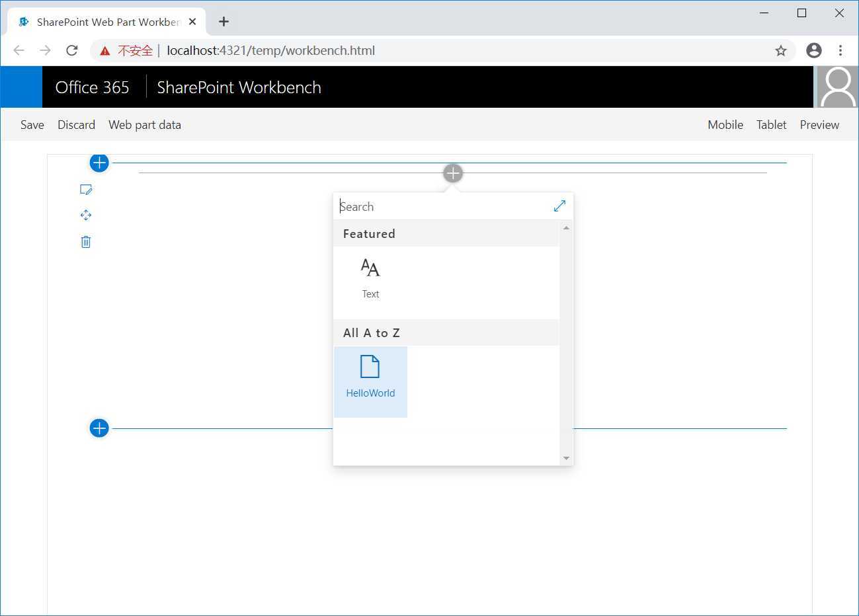Switch to Mobile preview
The width and height of the screenshot is (859, 616).
coord(725,125)
